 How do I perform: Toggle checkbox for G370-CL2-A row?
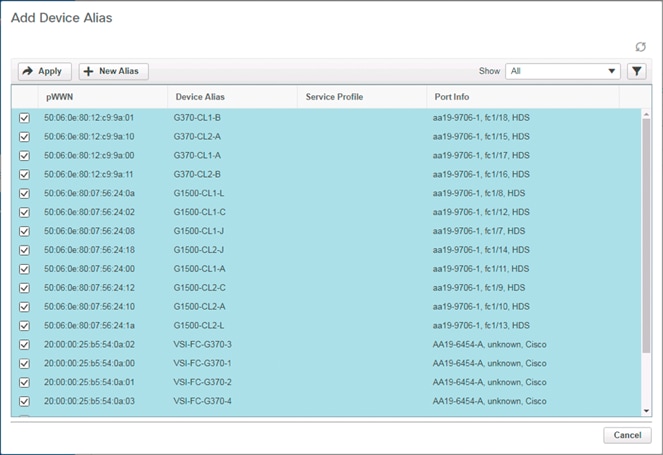(25, 137)
